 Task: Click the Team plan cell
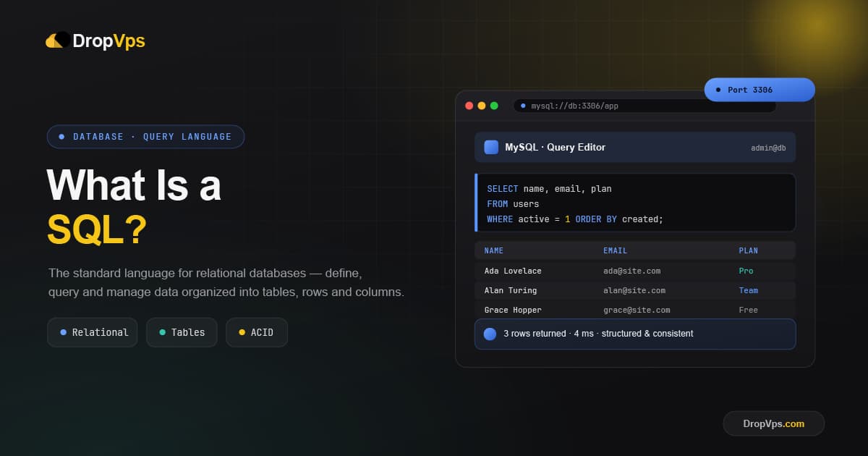748,290
